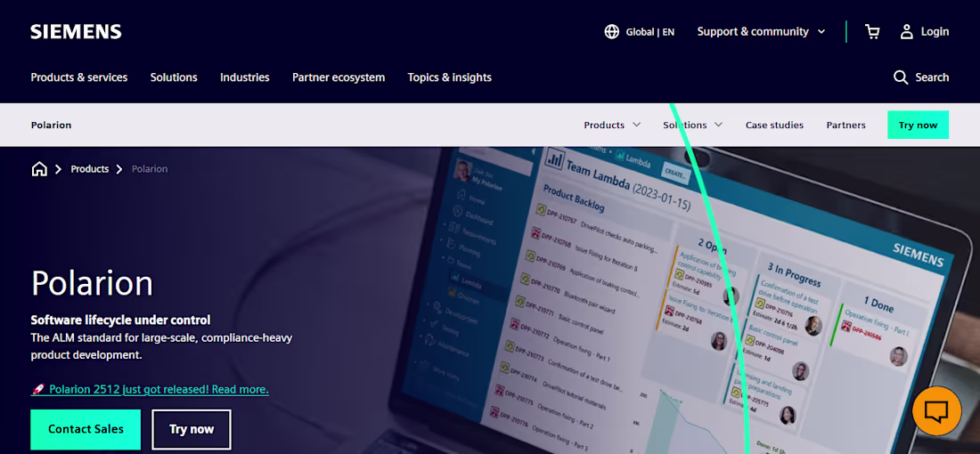Click the large Polarion heading
980x454 pixels.
(92, 283)
